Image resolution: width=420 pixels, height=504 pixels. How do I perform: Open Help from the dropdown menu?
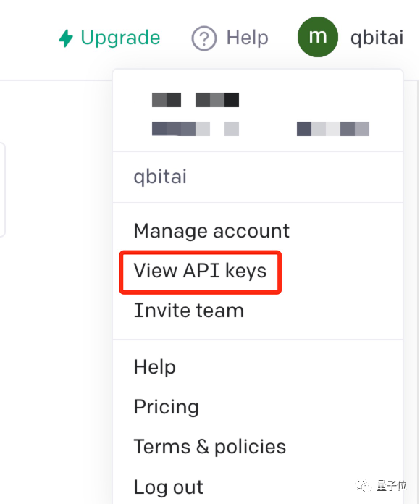click(154, 367)
